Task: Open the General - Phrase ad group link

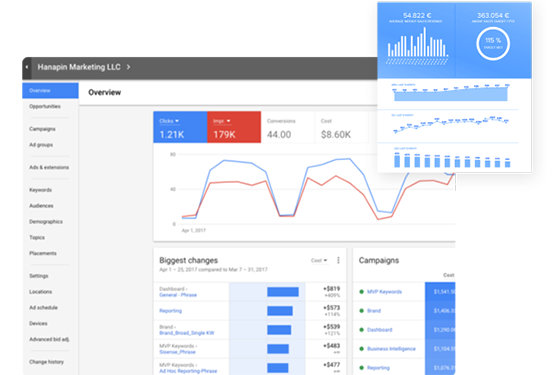Action: pyautogui.click(x=178, y=295)
